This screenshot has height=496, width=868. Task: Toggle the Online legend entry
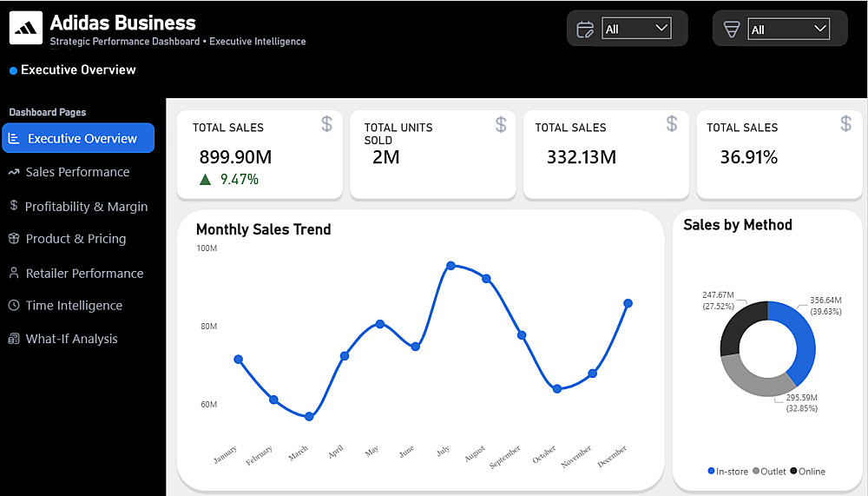point(807,472)
